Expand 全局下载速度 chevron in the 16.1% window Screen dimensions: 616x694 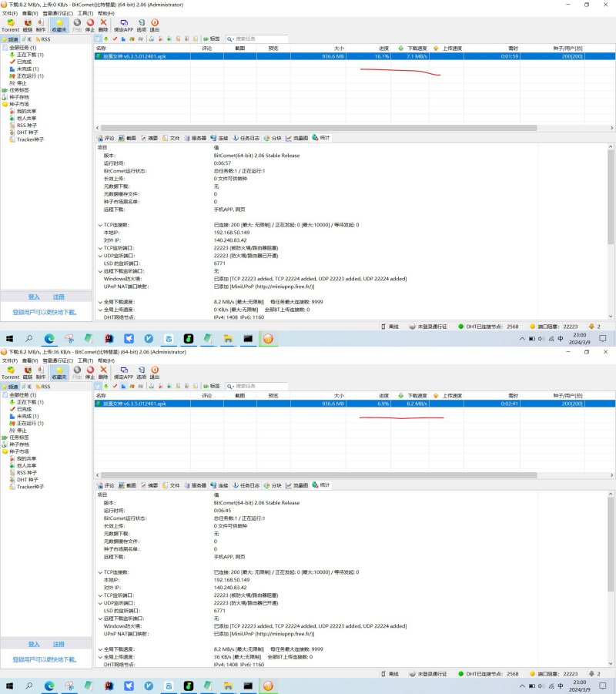(x=100, y=302)
